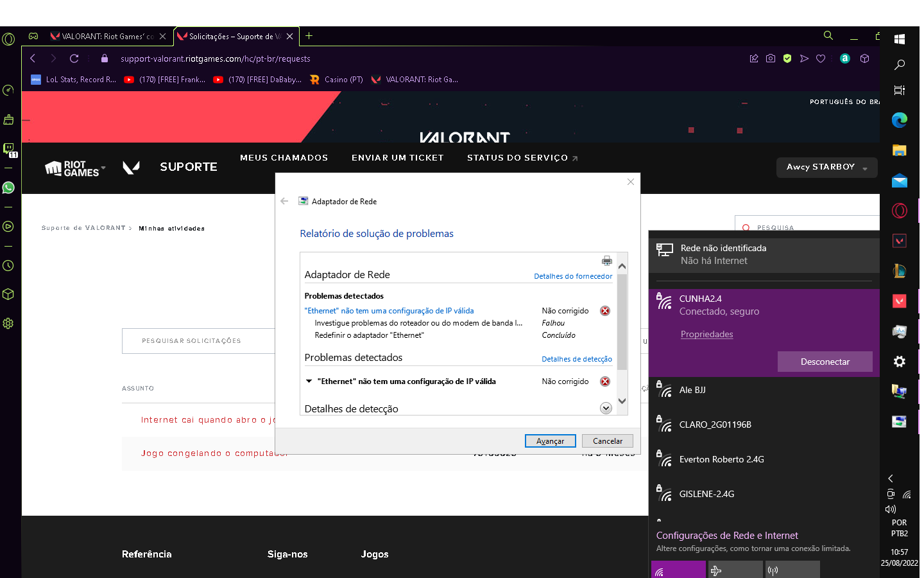Reload the current page
The width and height of the screenshot is (924, 578).
(74, 58)
